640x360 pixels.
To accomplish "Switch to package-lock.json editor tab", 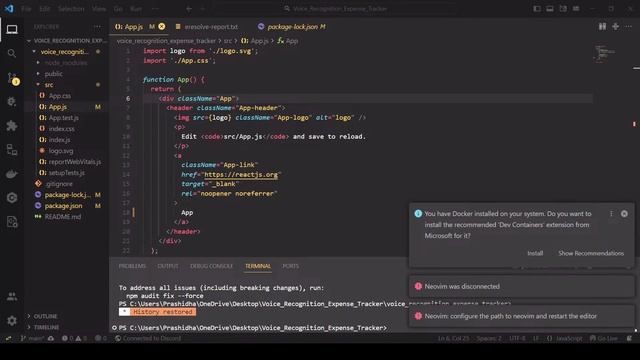I will click(292, 27).
